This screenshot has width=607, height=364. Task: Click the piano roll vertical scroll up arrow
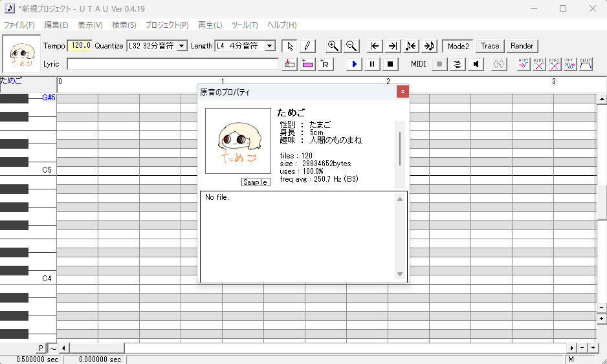pos(602,99)
